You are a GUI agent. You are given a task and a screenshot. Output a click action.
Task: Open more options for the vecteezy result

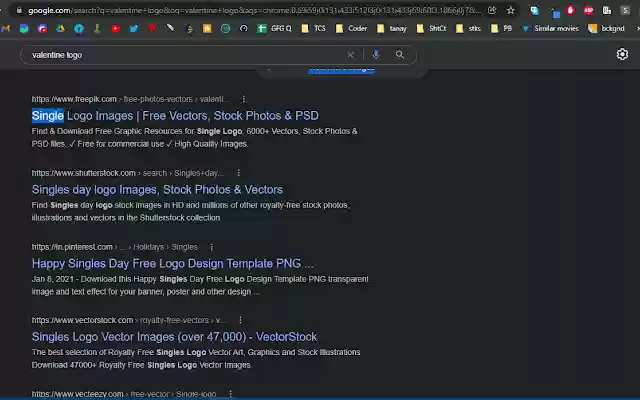pyautogui.click(x=231, y=394)
